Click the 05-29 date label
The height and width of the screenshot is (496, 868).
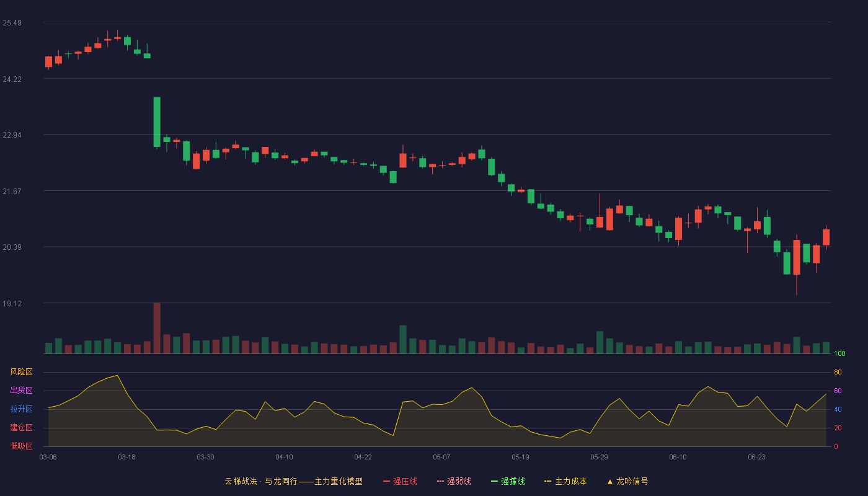(x=599, y=457)
